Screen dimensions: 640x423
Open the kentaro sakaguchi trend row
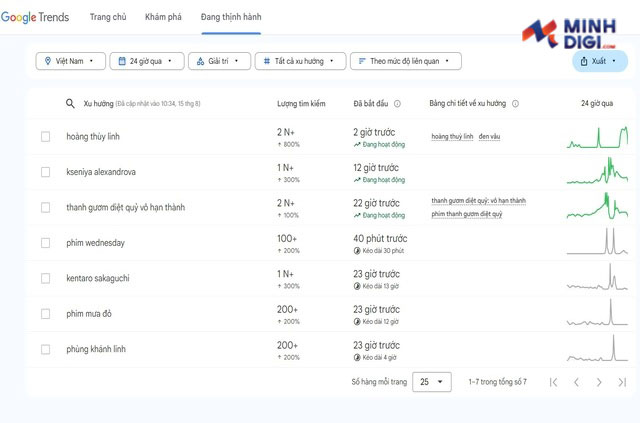coord(330,278)
